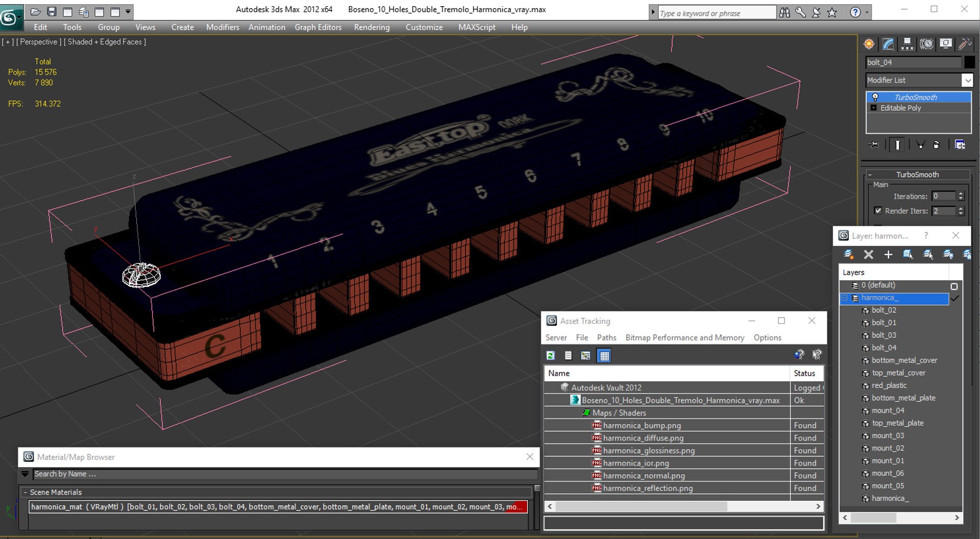This screenshot has height=539, width=980.
Task: Open Shaded + Edged Faces shading menu
Action: pyautogui.click(x=105, y=42)
